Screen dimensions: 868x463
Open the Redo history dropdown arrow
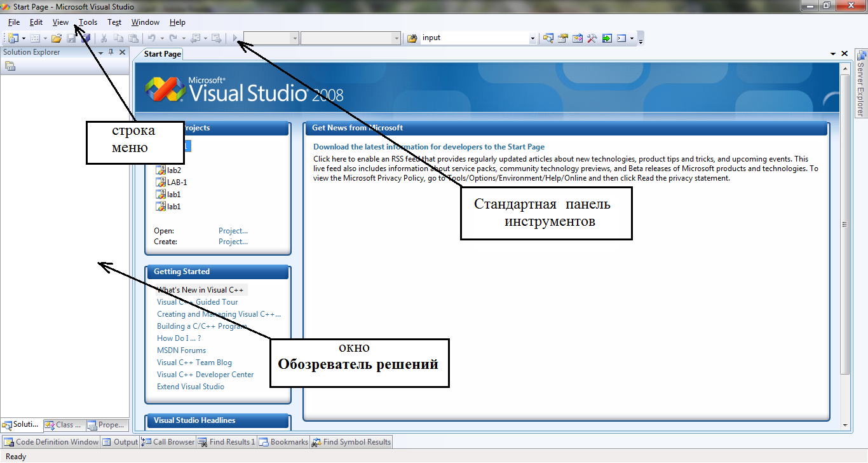coord(183,38)
